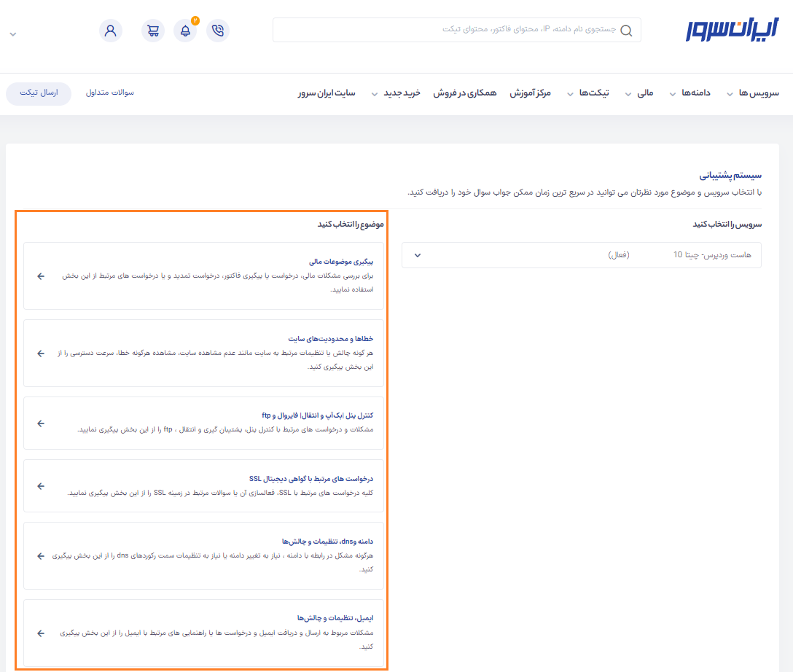793x672 pixels.
Task: Click arrow on خطاها و محدودیت‌های سایت card
Action: (x=41, y=353)
